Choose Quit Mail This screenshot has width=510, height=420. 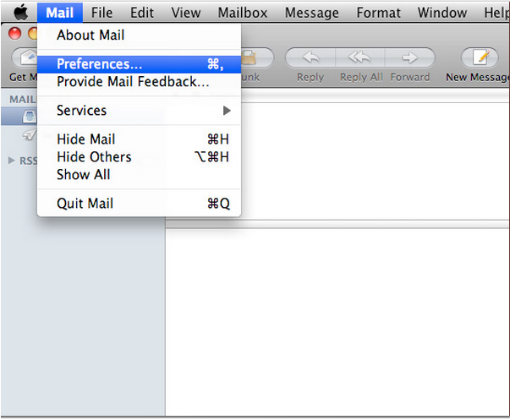point(140,204)
